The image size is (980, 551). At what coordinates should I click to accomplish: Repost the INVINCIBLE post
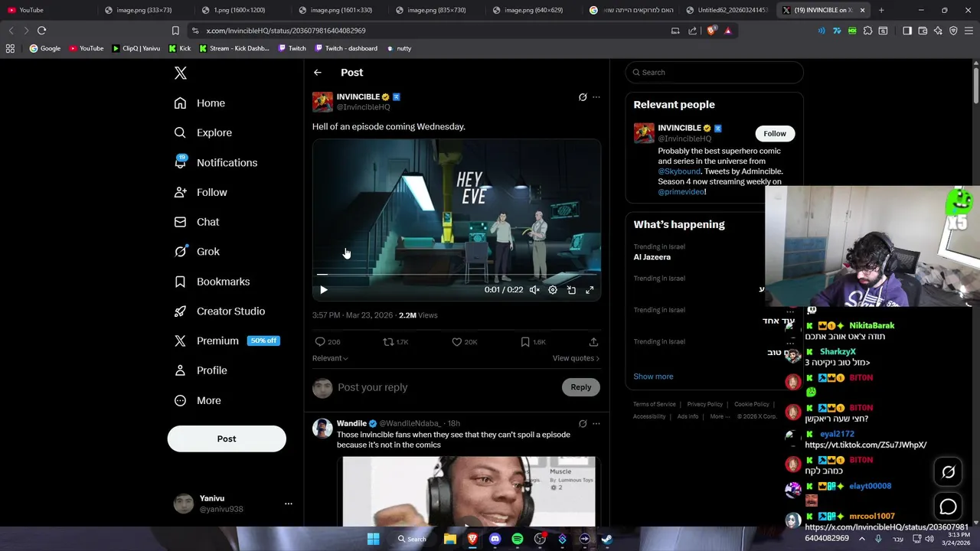(x=396, y=342)
